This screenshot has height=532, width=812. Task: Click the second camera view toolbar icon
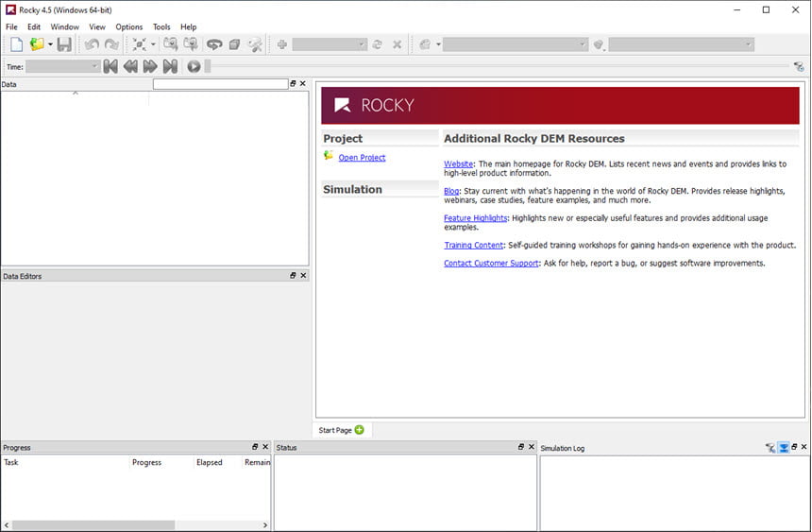191,44
